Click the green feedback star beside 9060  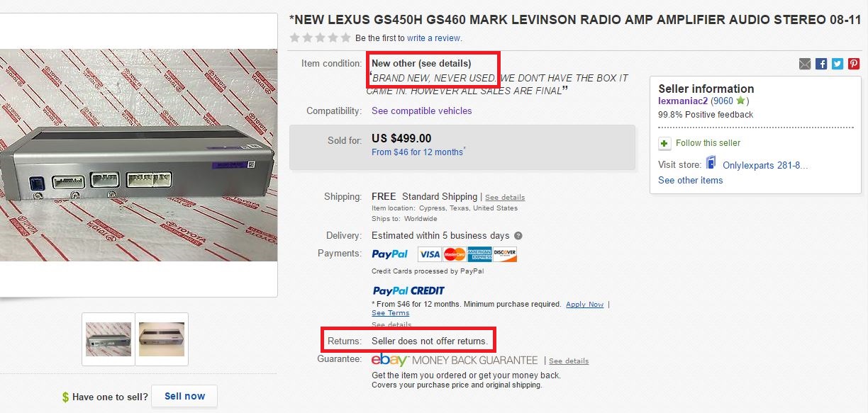[x=741, y=101]
